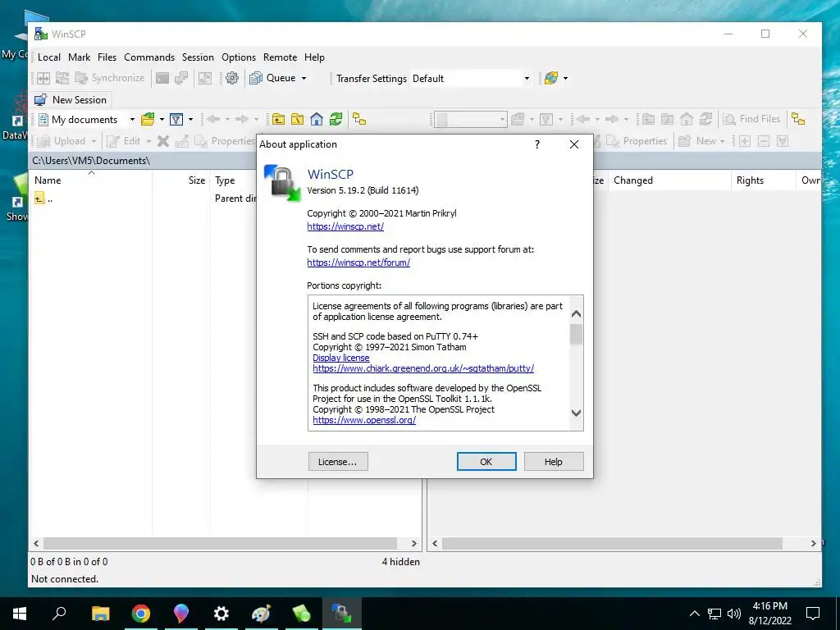Refresh the local panel with green arrows

(336, 119)
